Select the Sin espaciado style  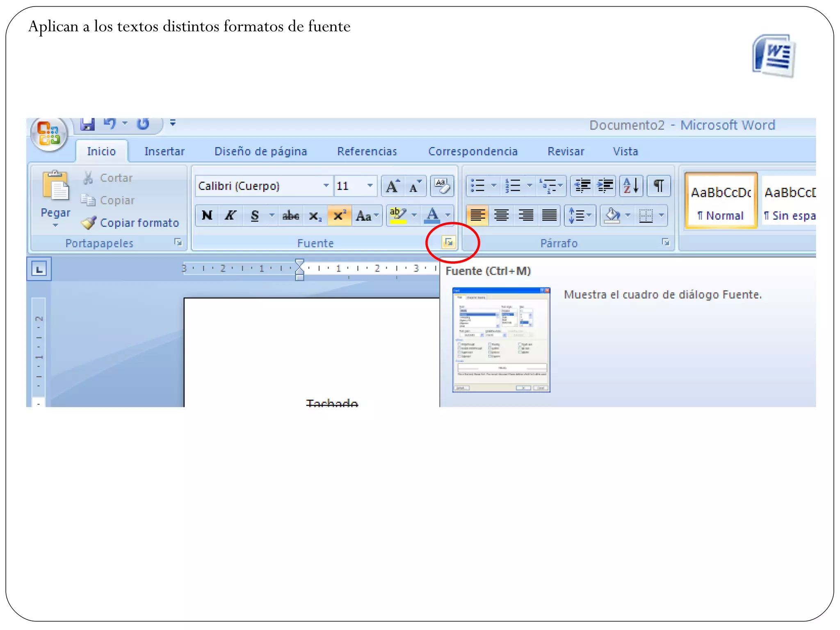coord(789,201)
